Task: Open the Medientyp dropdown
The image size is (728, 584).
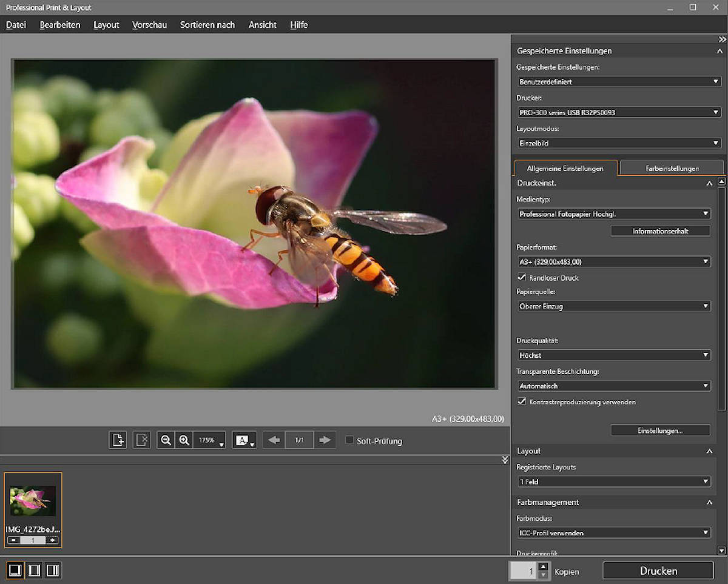Action: [613, 213]
